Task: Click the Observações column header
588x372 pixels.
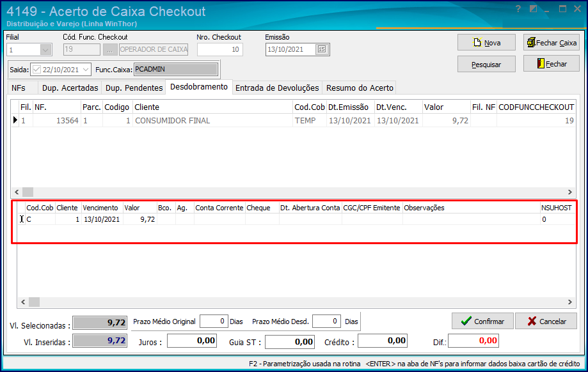Action: tap(472, 208)
